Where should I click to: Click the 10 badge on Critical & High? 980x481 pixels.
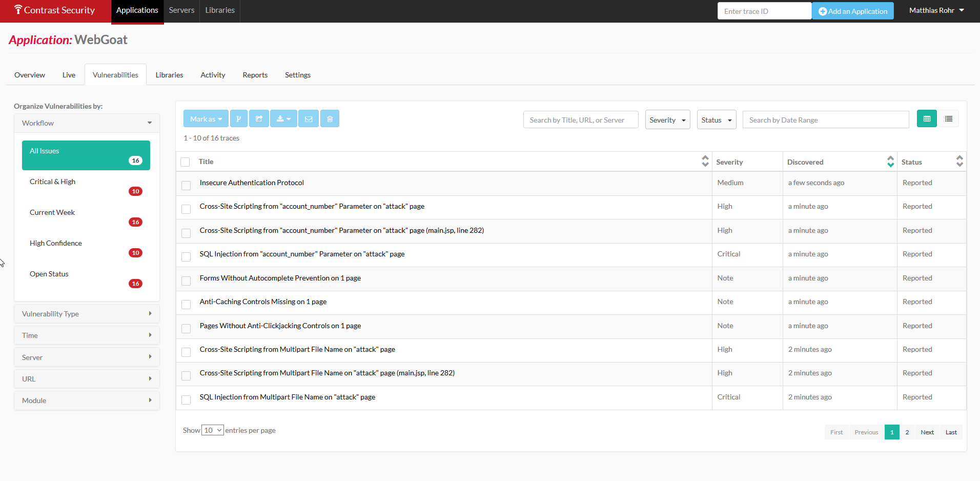(x=135, y=191)
